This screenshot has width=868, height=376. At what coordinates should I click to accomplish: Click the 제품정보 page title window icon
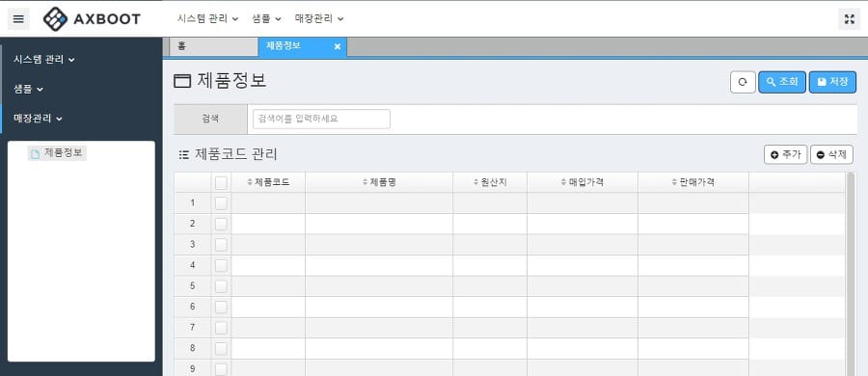pos(182,81)
